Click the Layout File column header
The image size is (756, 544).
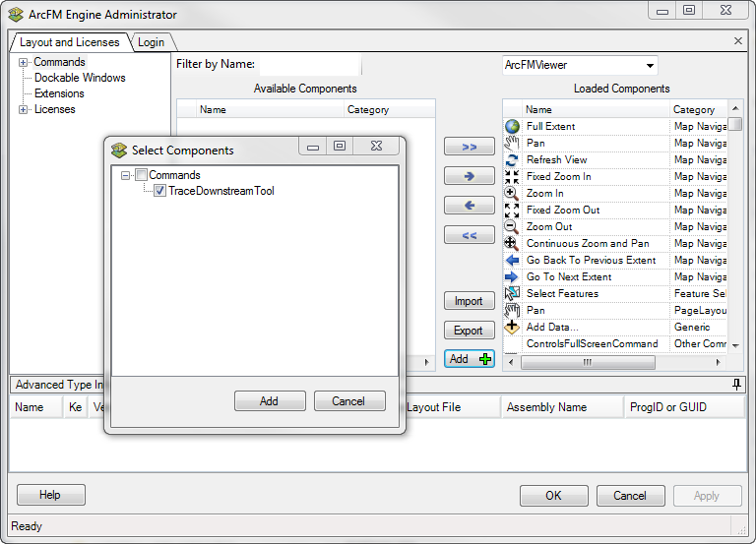(x=452, y=407)
